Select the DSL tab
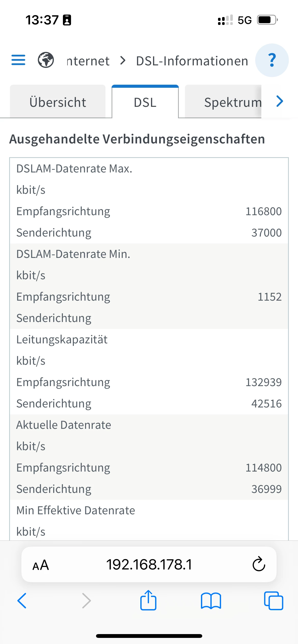Viewport: 298px width, 644px height. (145, 102)
